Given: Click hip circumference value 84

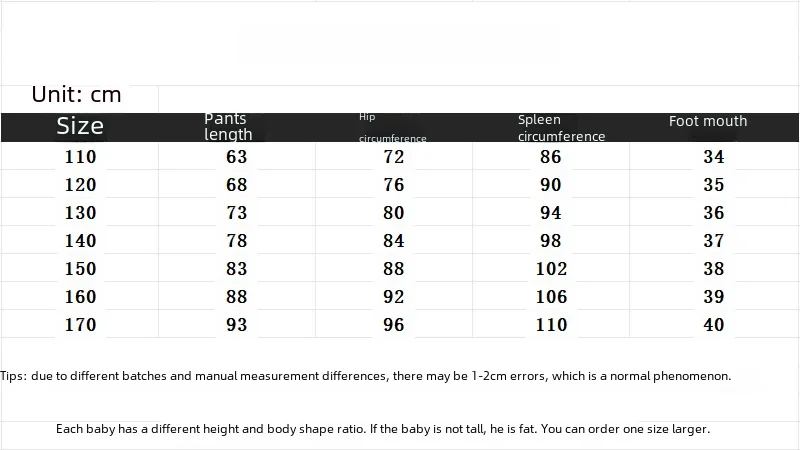Looking at the screenshot, I should click(x=394, y=241).
